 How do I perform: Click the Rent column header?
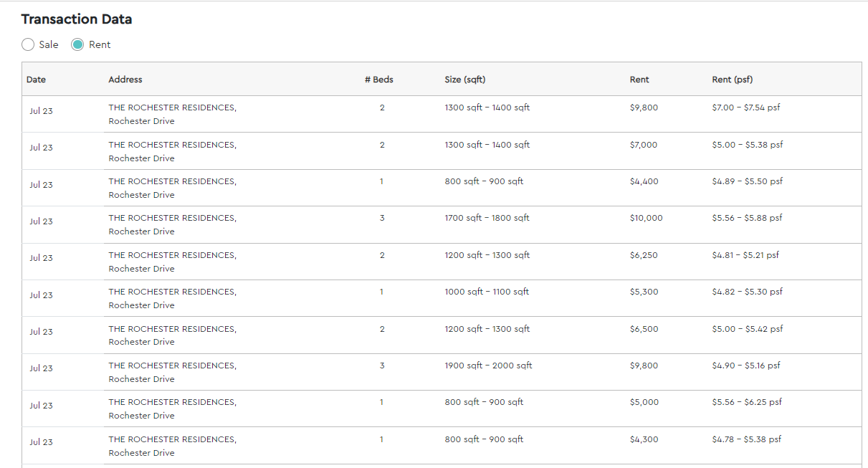click(x=639, y=80)
